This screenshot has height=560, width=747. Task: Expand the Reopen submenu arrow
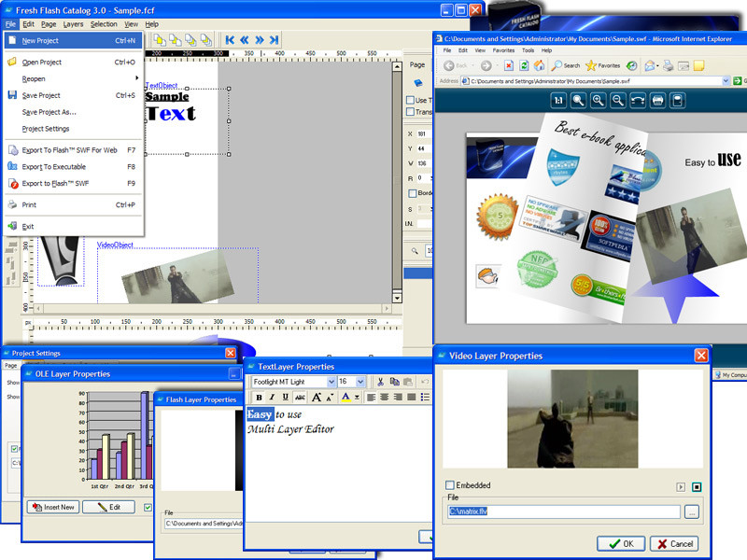click(x=136, y=78)
